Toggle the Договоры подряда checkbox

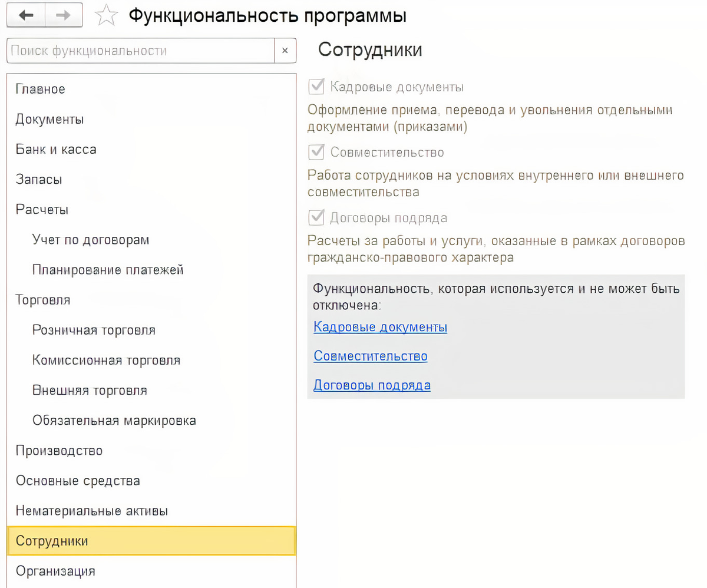tap(316, 217)
